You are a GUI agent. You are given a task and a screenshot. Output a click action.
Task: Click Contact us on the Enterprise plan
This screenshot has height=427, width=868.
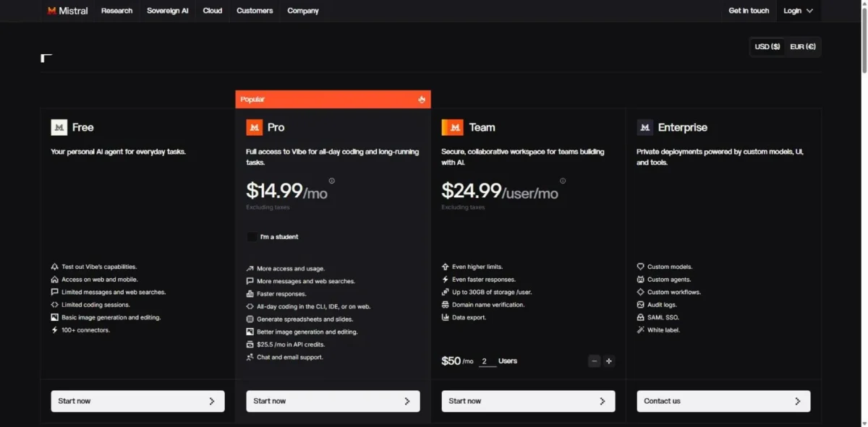pos(723,401)
